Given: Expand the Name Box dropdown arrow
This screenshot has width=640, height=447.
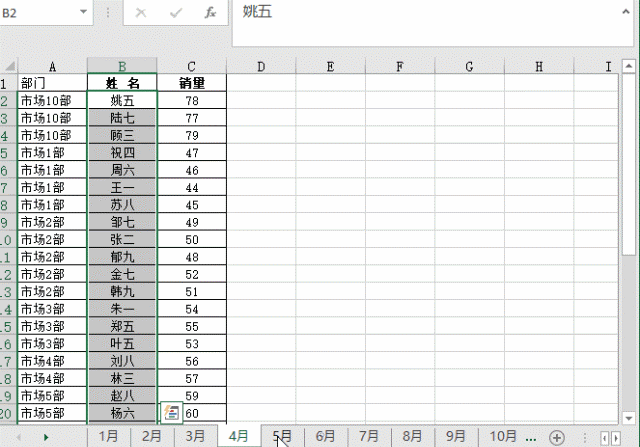Looking at the screenshot, I should pyautogui.click(x=82, y=13).
